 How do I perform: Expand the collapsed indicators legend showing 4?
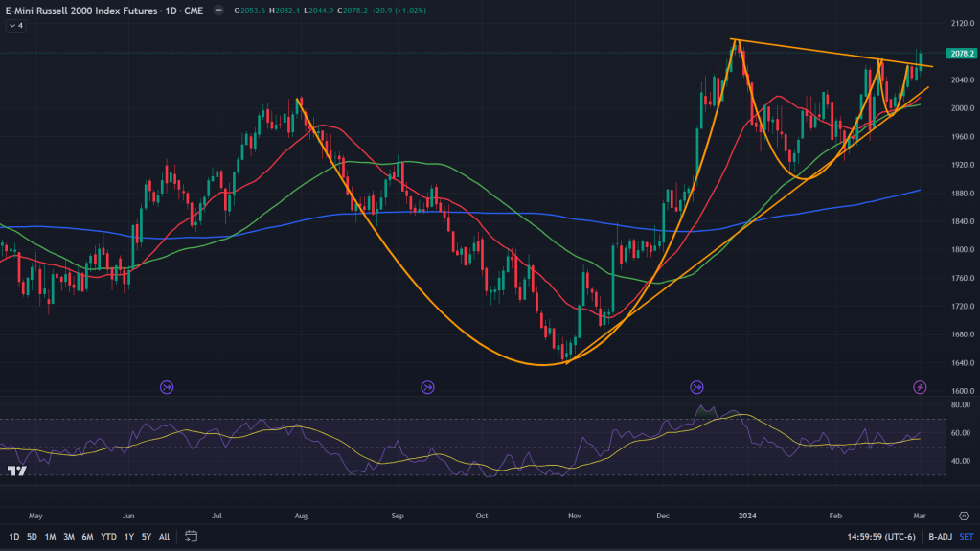[16, 25]
